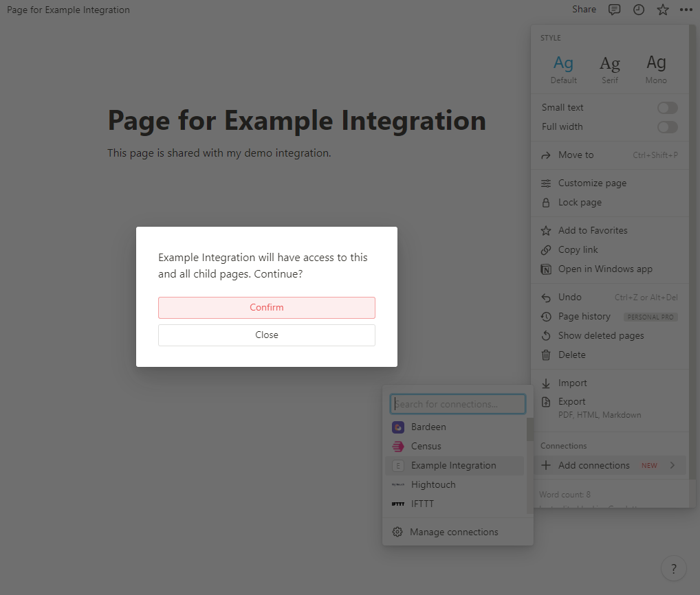Click Close in the confirmation dialog

(267, 335)
